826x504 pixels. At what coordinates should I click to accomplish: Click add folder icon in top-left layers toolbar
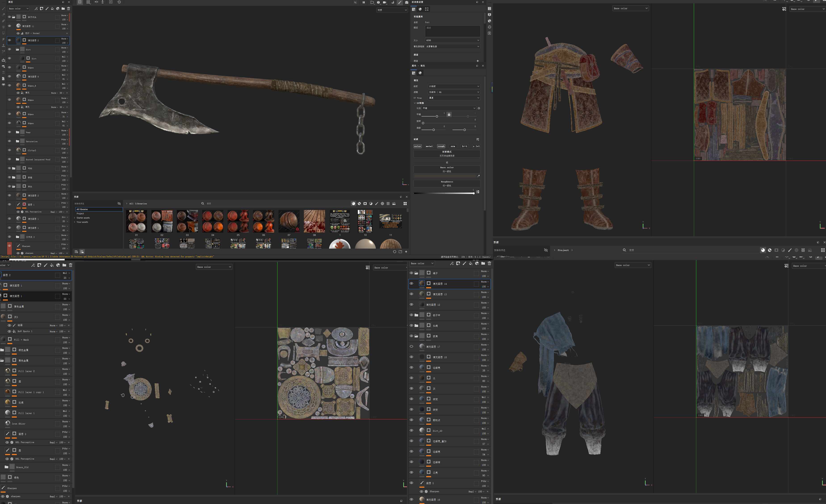(x=63, y=9)
